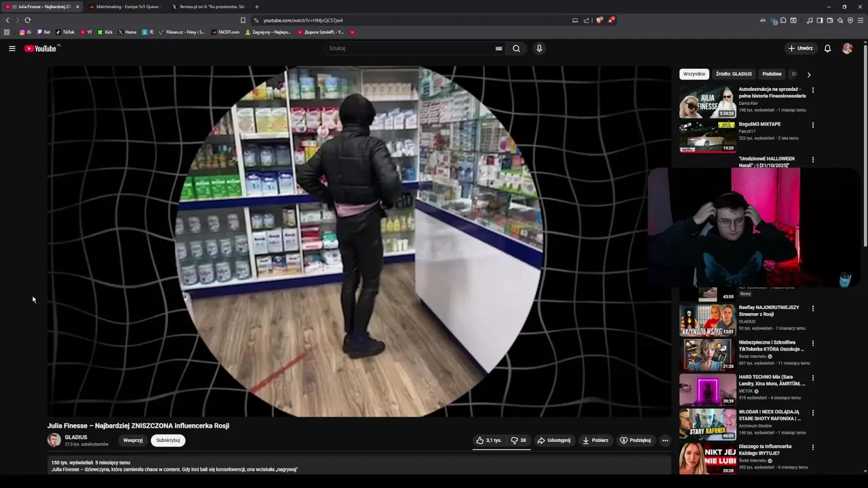Screen dimensions: 868x488
Task: Bookmark this page icon
Action: (243, 20)
